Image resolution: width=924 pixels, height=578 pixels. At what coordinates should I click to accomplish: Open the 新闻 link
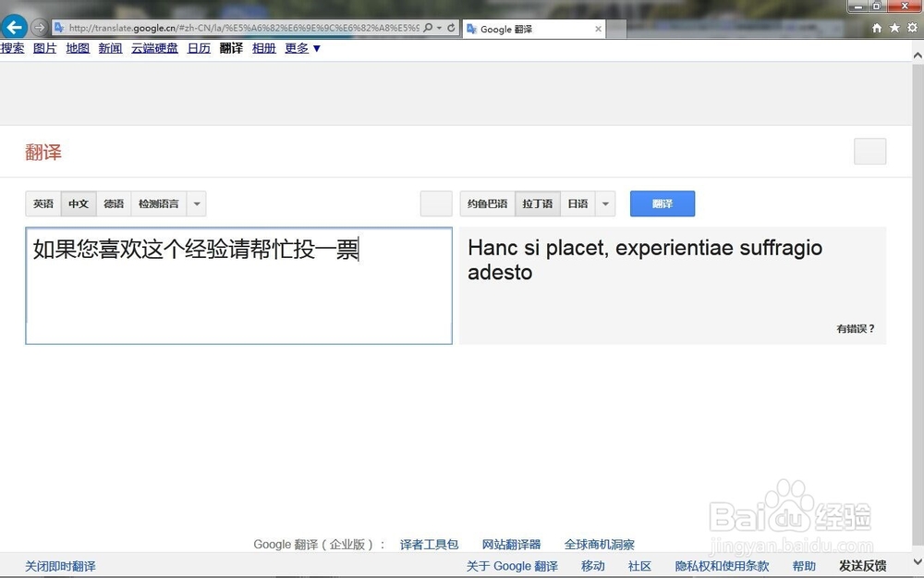(110, 48)
